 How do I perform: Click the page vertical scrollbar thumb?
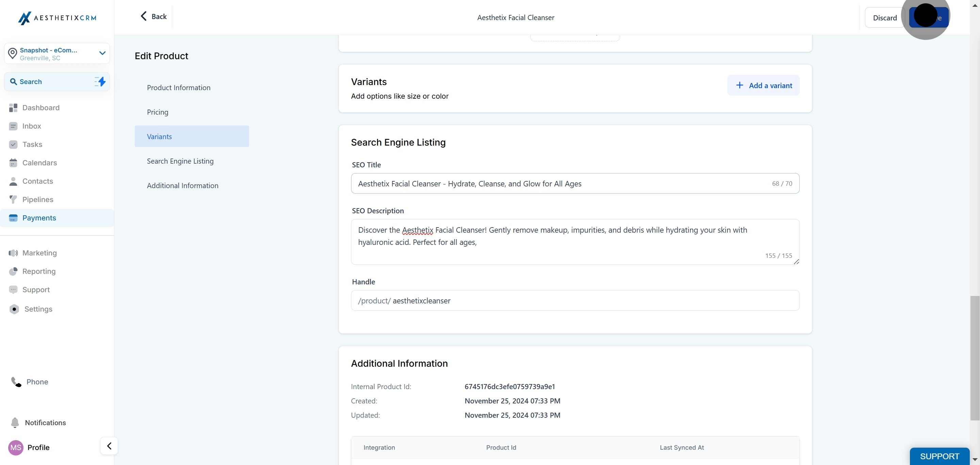point(975,358)
